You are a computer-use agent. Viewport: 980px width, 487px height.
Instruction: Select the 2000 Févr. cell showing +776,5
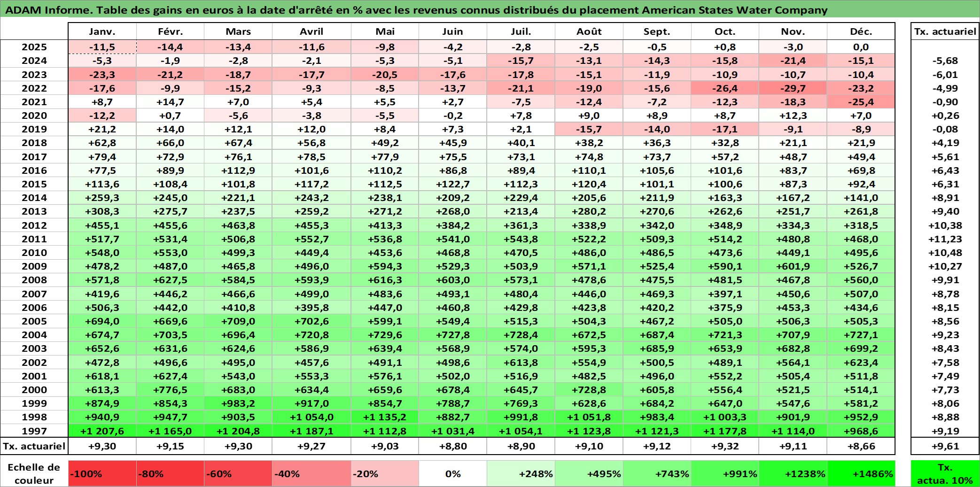point(171,390)
